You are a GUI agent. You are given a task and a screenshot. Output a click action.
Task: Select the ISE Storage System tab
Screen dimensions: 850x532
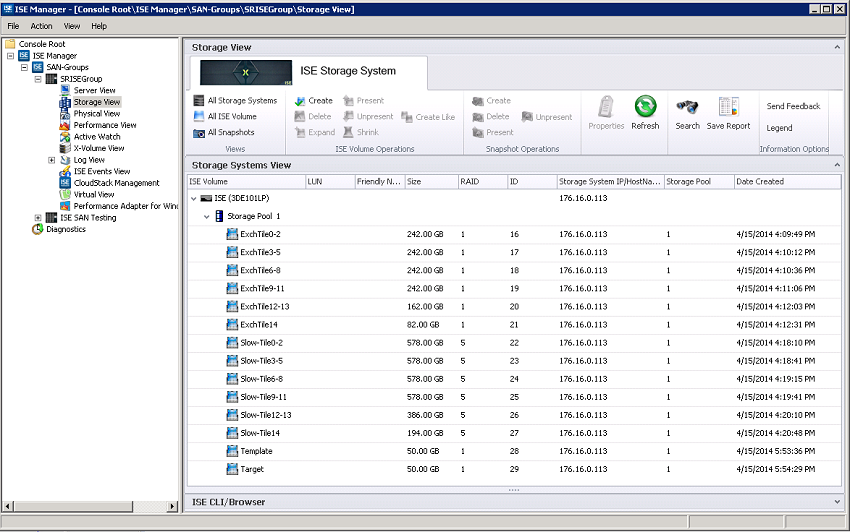(x=308, y=72)
